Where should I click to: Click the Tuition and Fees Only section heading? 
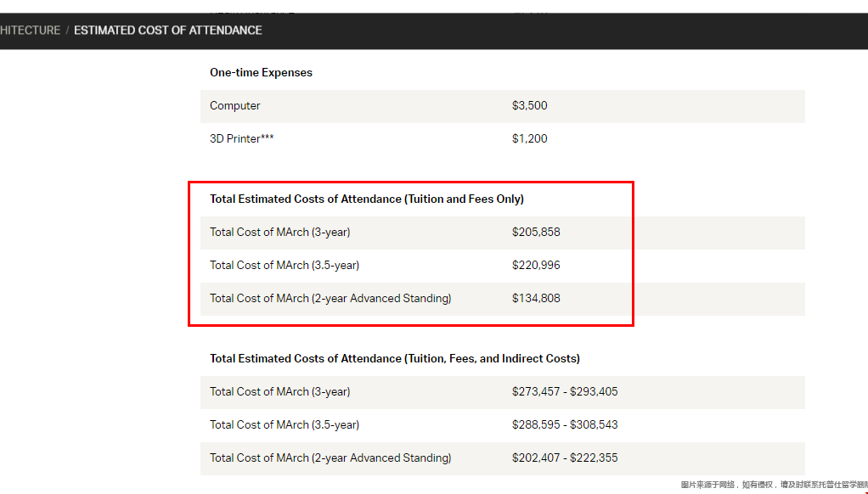pyautogui.click(x=366, y=199)
